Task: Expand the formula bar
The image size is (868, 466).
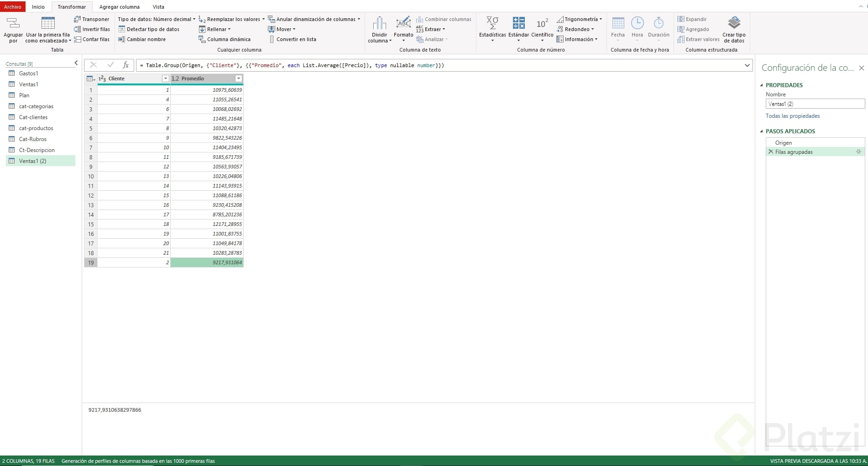Action: (747, 65)
